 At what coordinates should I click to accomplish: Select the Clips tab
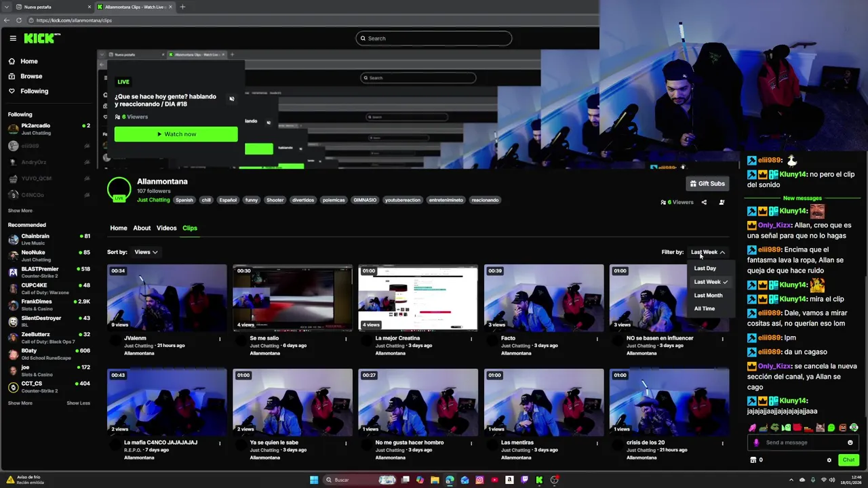(190, 228)
